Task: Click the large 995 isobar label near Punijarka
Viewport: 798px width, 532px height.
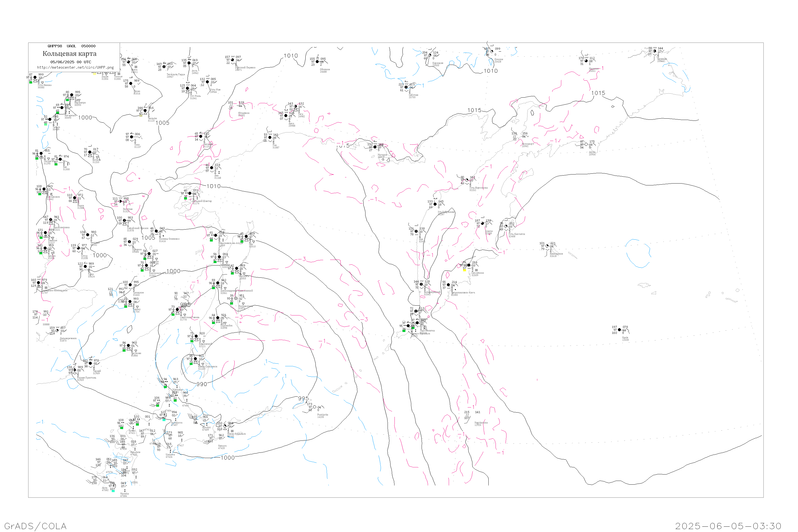Action: pos(303,399)
